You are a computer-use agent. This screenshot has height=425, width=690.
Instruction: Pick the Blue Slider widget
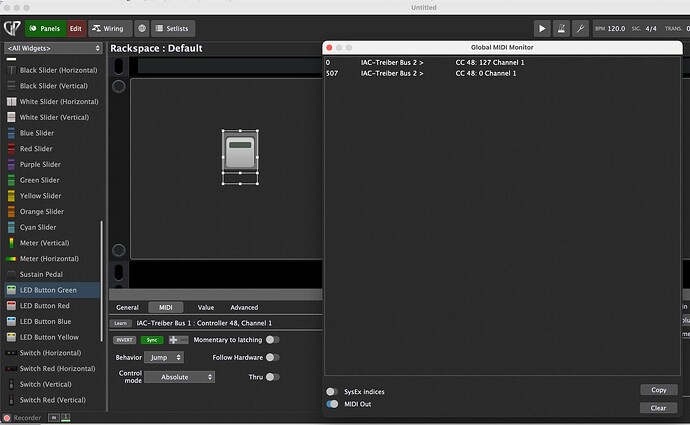click(52, 133)
